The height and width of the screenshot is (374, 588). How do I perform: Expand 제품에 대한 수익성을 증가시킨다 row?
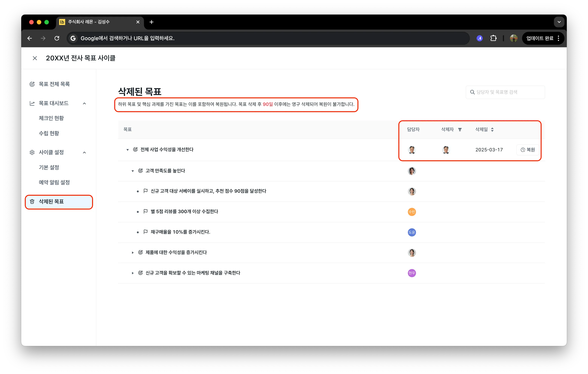pyautogui.click(x=133, y=253)
